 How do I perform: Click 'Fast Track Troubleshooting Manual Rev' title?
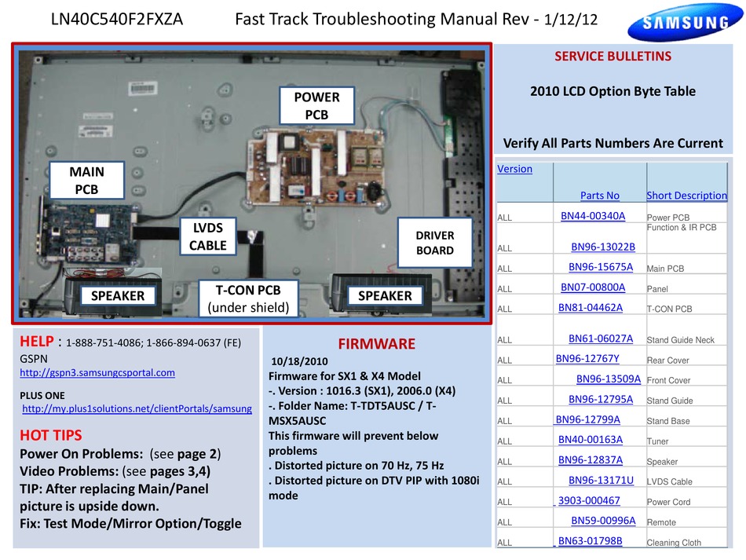pos(382,20)
